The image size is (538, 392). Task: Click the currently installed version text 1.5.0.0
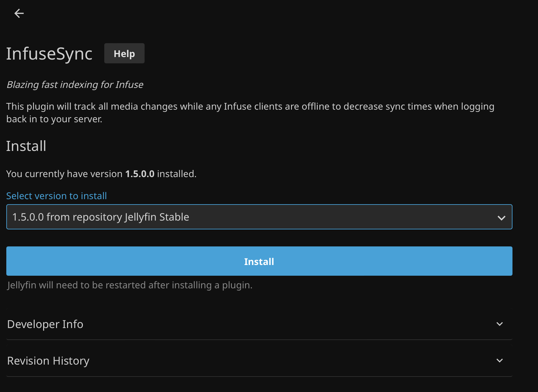click(x=140, y=173)
